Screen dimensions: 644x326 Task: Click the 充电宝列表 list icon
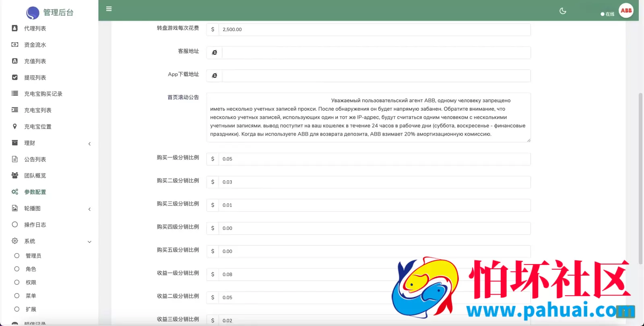point(15,110)
